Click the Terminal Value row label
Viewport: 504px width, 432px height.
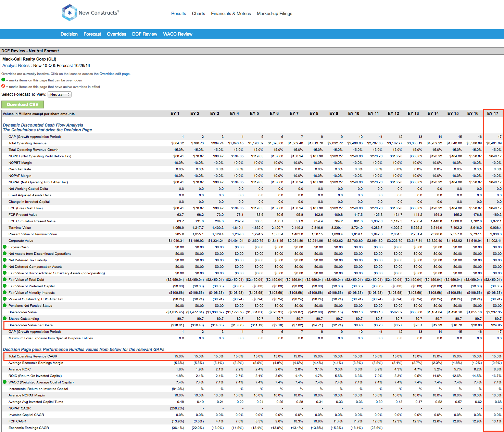pyautogui.click(x=20, y=228)
